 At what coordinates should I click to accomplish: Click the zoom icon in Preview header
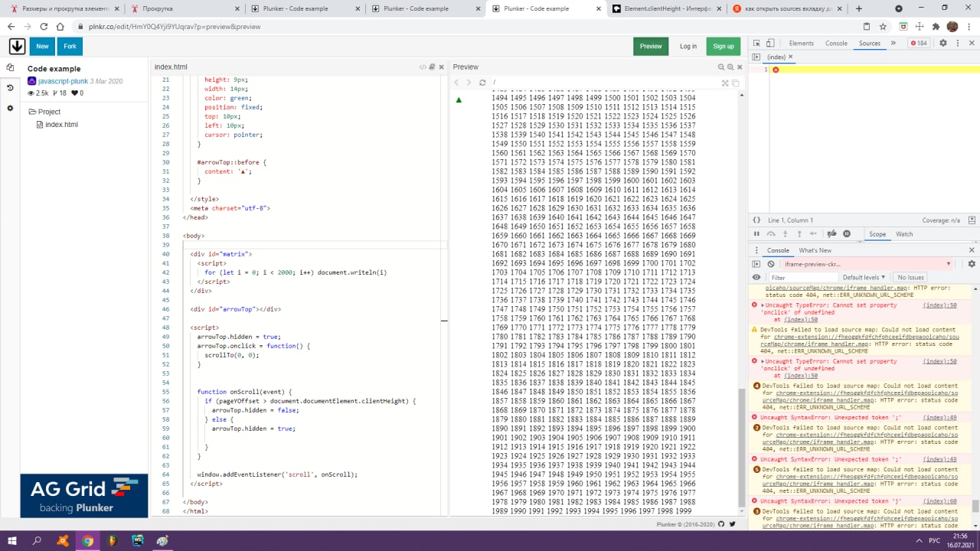(730, 67)
